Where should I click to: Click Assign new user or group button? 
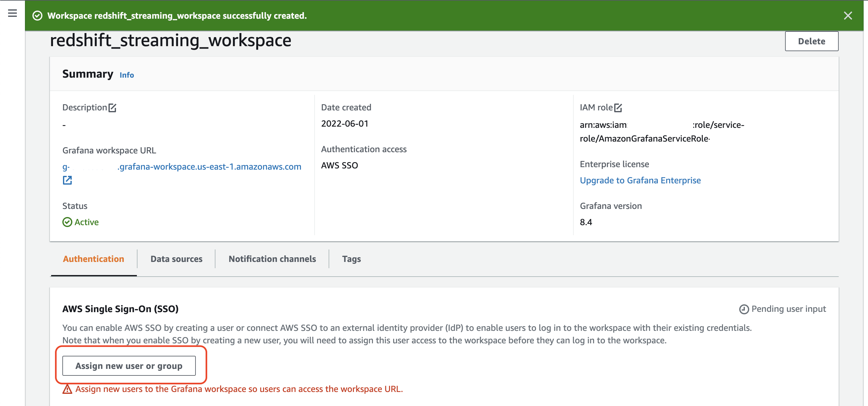tap(129, 365)
